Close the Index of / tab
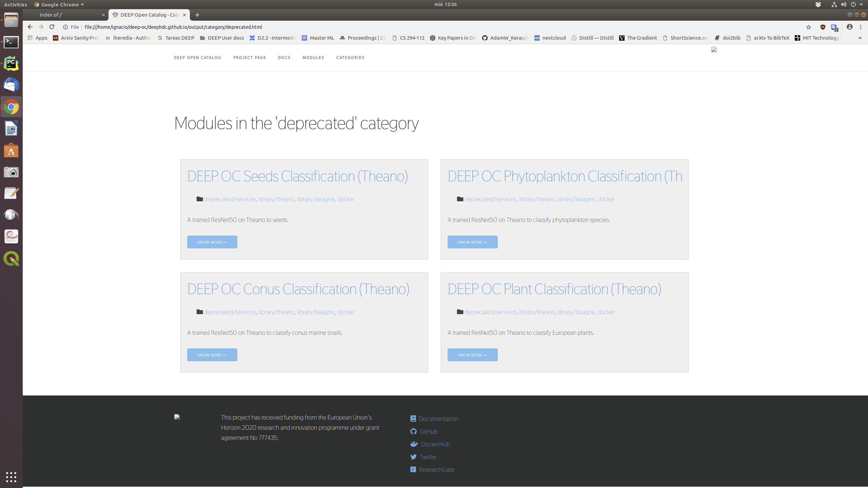Image resolution: width=868 pixels, height=488 pixels. tap(103, 15)
